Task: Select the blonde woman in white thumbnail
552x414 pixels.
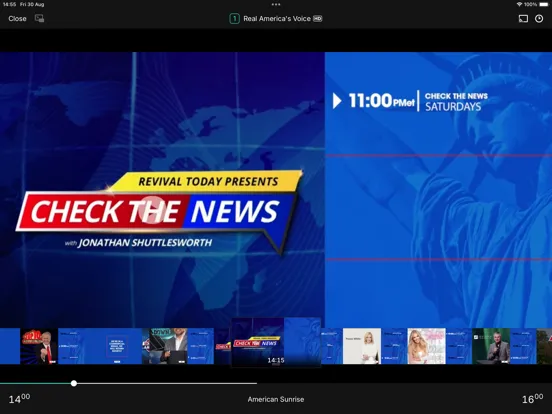Action: (362, 346)
